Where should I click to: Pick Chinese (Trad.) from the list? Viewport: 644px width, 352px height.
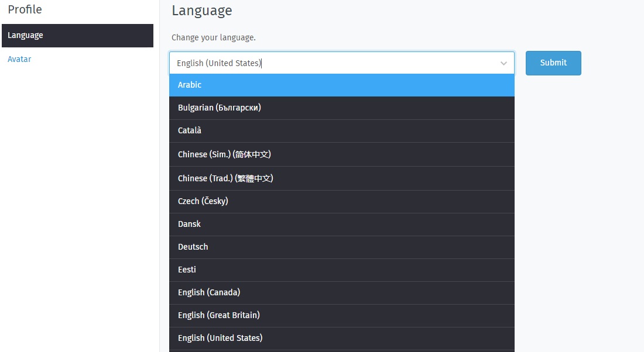342,178
